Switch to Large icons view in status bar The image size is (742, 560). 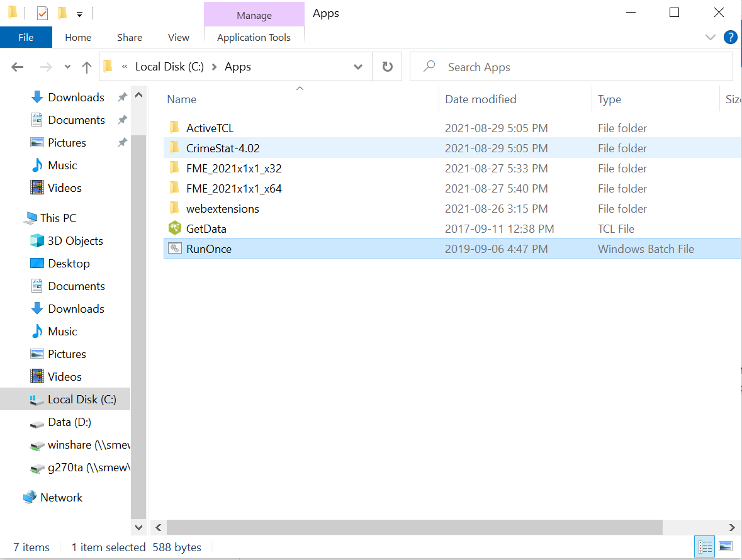[726, 547]
